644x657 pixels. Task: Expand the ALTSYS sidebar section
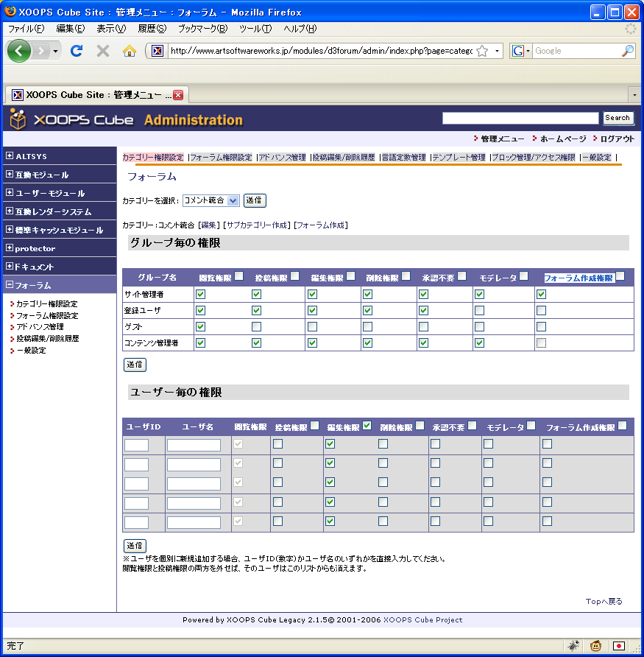coord(9,156)
